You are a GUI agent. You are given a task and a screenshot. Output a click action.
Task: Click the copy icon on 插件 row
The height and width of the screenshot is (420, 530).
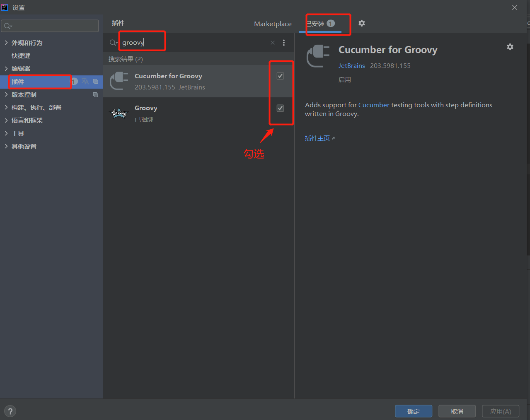click(x=95, y=82)
